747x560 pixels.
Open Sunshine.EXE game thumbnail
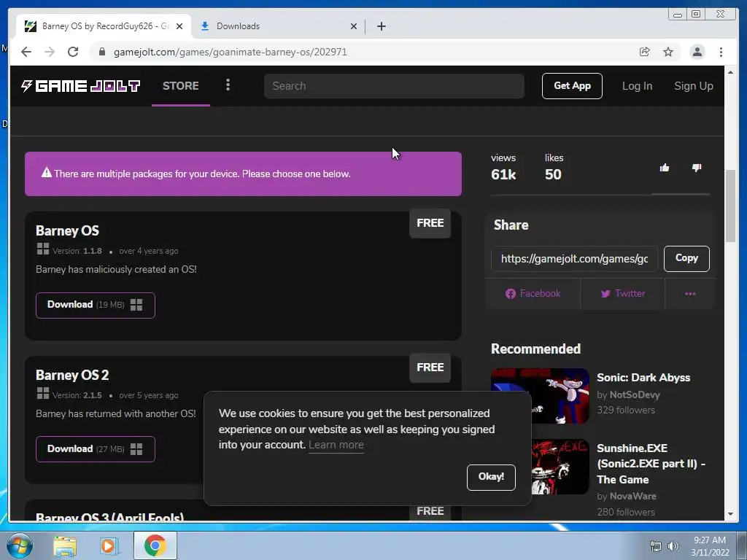pyautogui.click(x=560, y=467)
